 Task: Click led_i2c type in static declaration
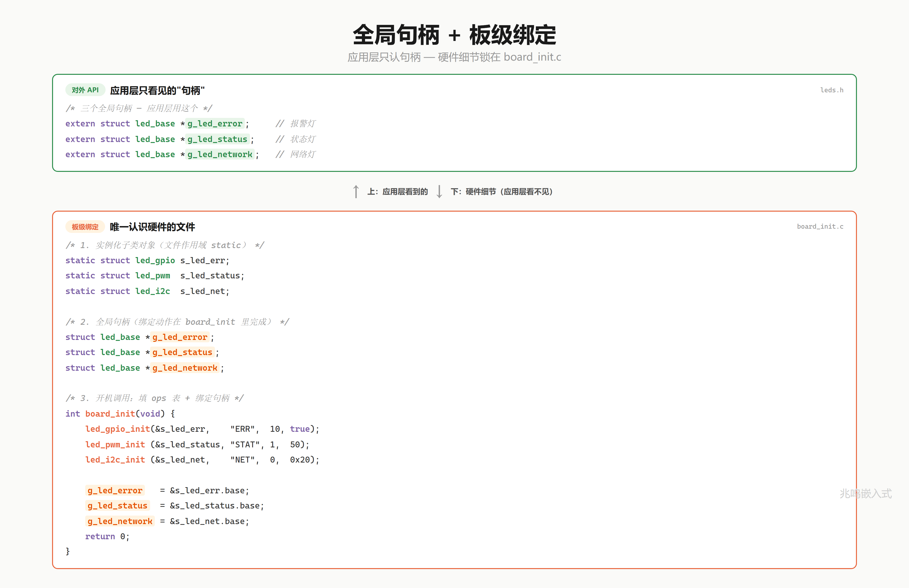pyautogui.click(x=153, y=291)
